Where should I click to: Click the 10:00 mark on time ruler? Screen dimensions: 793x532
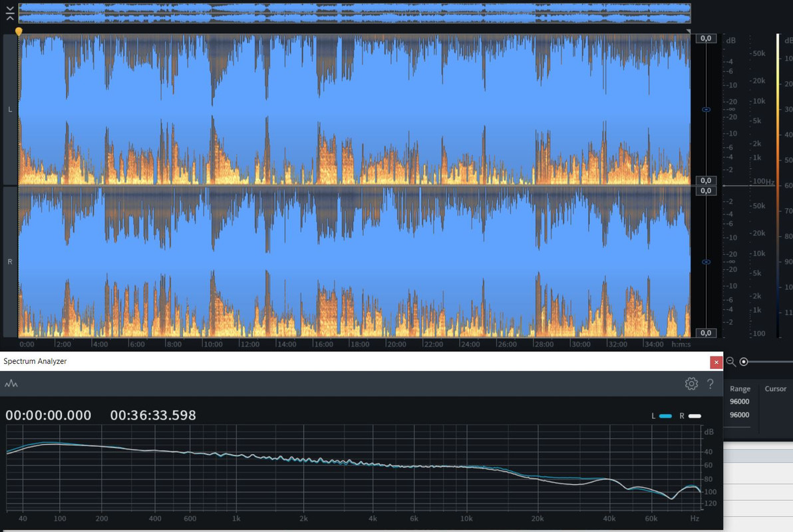point(213,344)
